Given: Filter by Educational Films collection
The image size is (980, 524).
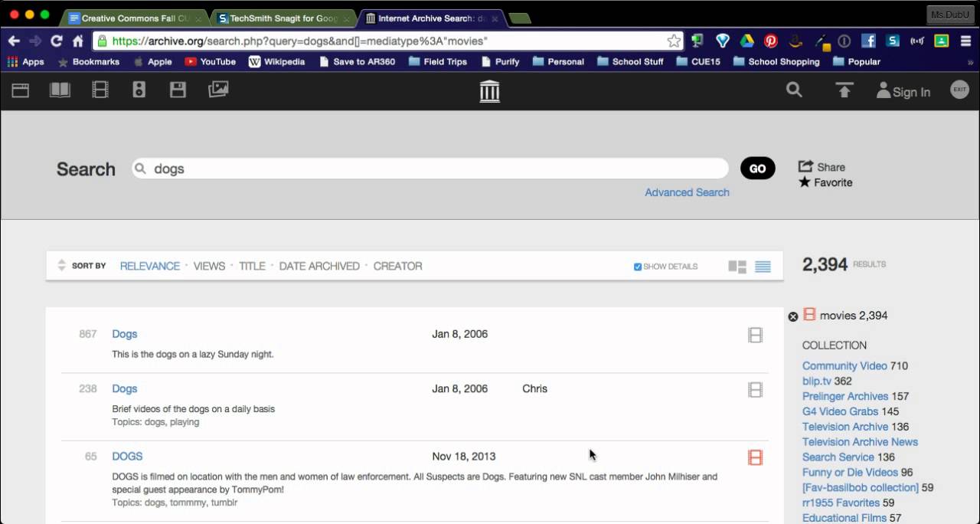Looking at the screenshot, I should 844,518.
